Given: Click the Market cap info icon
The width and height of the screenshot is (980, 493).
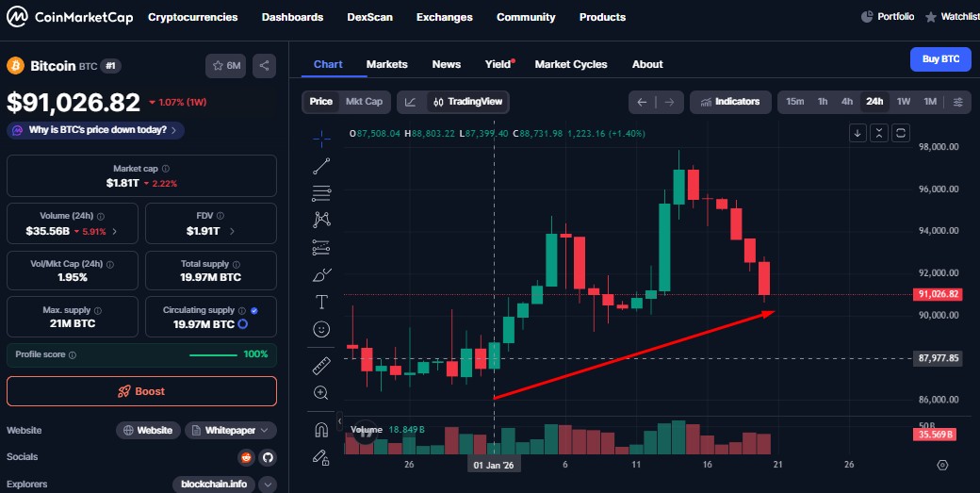Looking at the screenshot, I should pos(166,169).
